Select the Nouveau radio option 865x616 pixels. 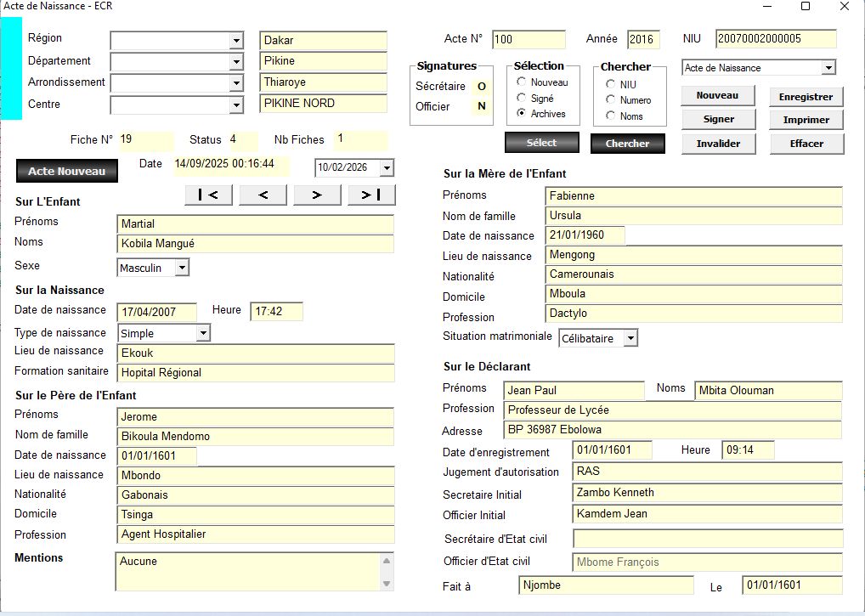[522, 82]
